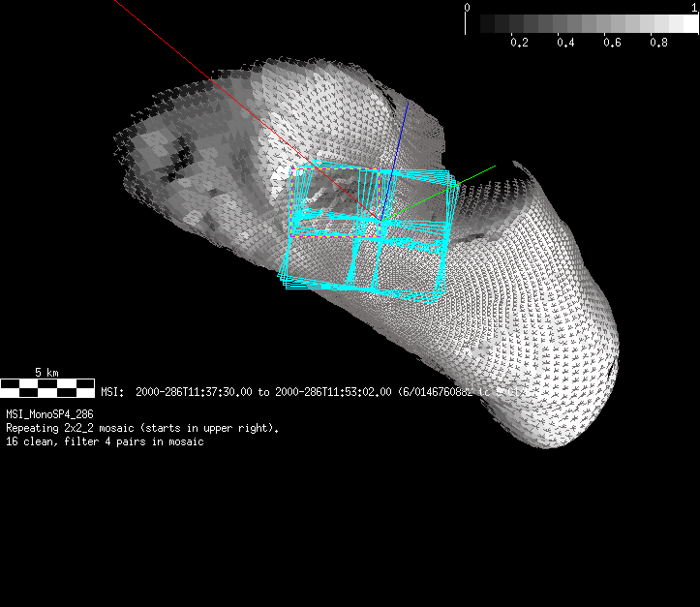Screen dimensions: 700x607
Task: Click the 0.2 legend tick label
Action: (519, 43)
